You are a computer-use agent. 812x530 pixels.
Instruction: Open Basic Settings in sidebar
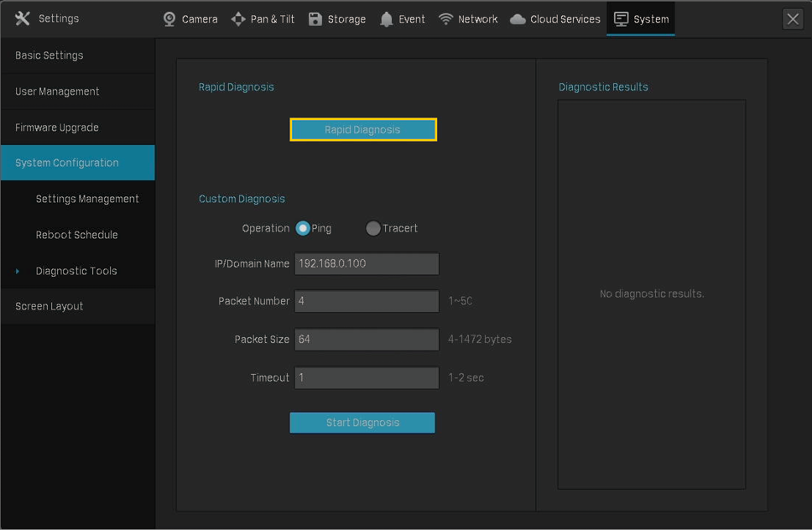coord(78,55)
